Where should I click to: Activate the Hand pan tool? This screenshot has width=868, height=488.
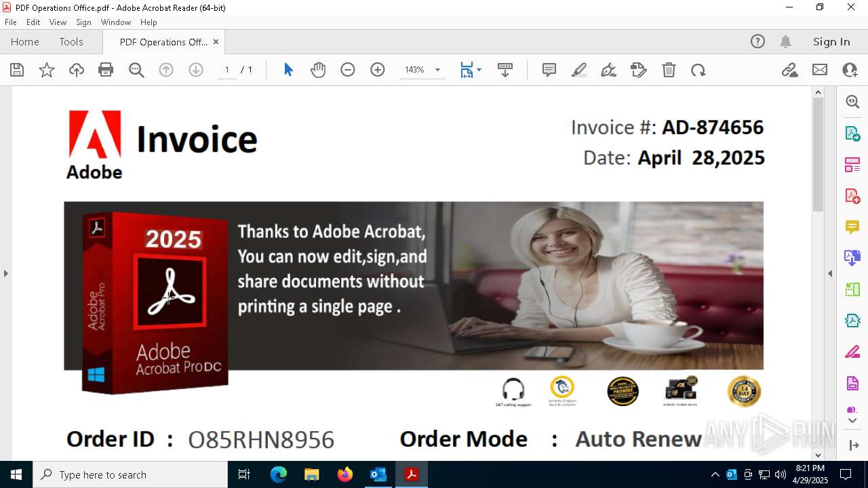pyautogui.click(x=318, y=70)
